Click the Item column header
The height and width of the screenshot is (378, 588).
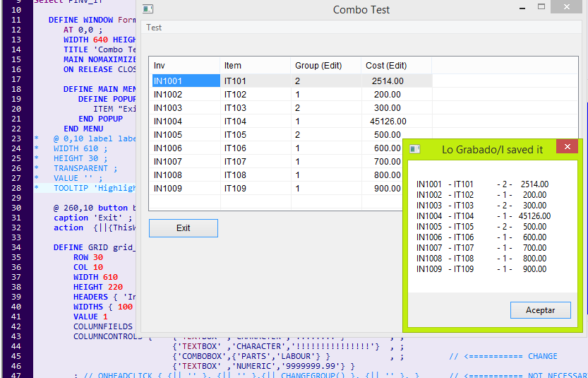[x=256, y=66]
